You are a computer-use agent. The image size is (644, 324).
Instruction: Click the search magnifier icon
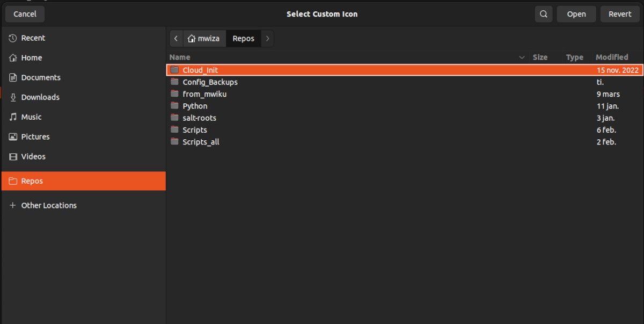pos(544,14)
